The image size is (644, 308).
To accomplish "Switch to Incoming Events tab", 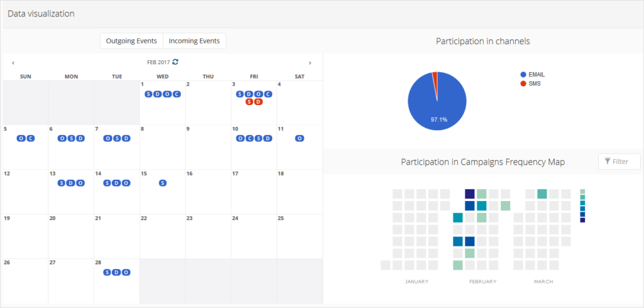I will [x=194, y=41].
